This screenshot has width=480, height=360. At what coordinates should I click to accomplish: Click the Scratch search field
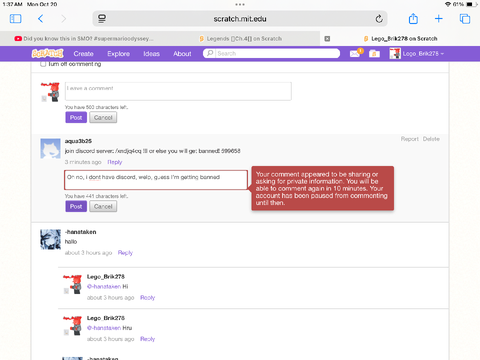click(x=271, y=53)
